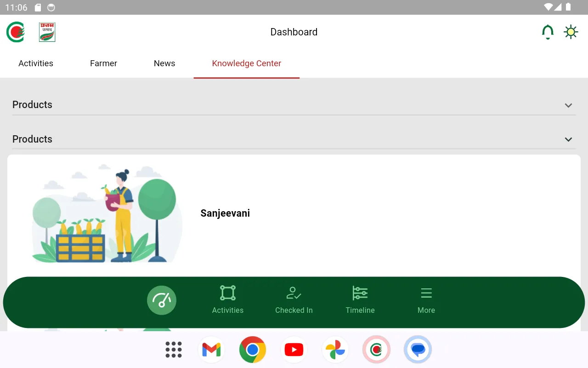The height and width of the screenshot is (368, 588).
Task: Switch to the Activities tab
Action: coord(36,63)
